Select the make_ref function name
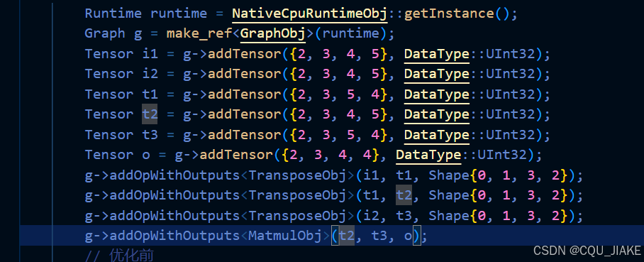 [x=199, y=34]
